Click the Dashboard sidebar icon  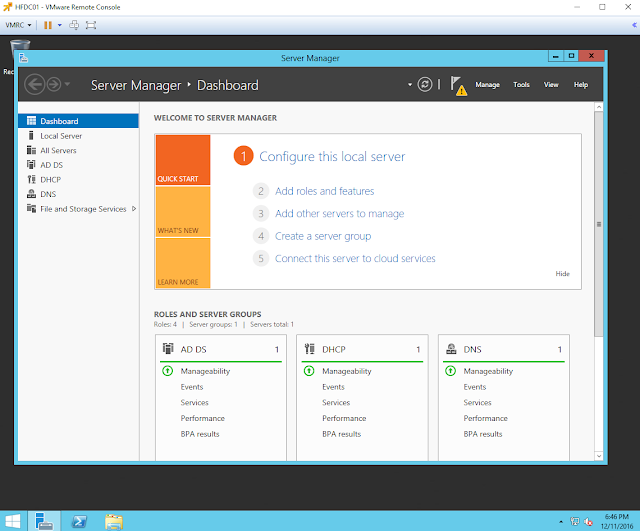coord(31,120)
